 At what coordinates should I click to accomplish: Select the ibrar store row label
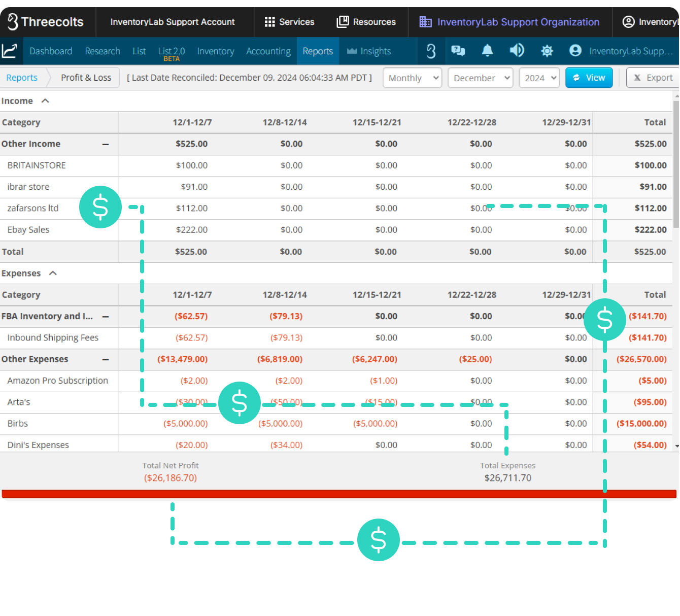pos(28,187)
